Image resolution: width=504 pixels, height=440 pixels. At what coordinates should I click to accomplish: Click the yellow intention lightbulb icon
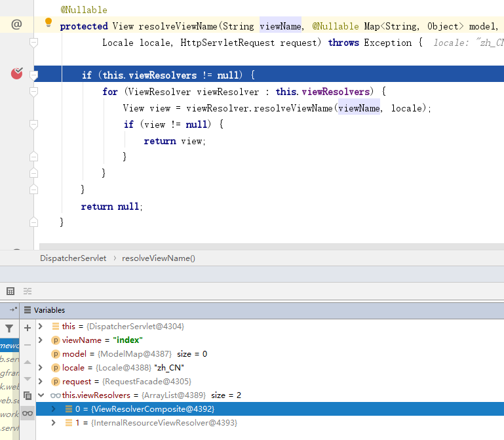48,23
